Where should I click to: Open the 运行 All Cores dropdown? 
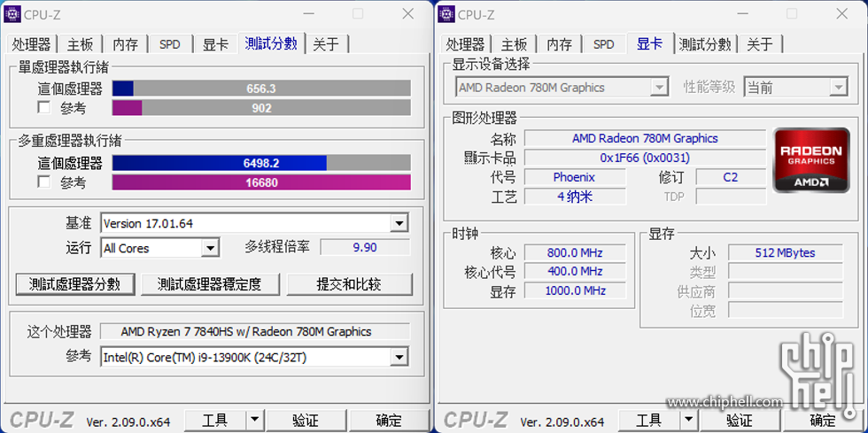pyautogui.click(x=209, y=249)
